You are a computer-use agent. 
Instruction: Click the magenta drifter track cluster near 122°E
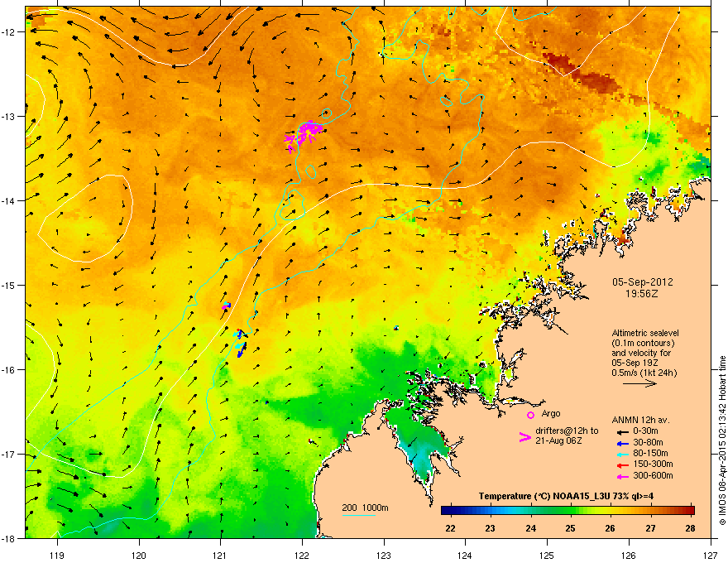304,134
